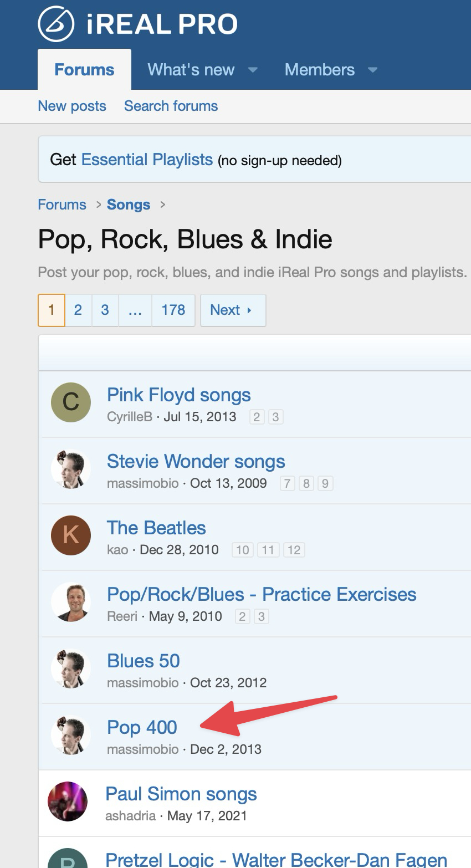
Task: Expand the What's new dropdown arrow
Action: pyautogui.click(x=253, y=70)
